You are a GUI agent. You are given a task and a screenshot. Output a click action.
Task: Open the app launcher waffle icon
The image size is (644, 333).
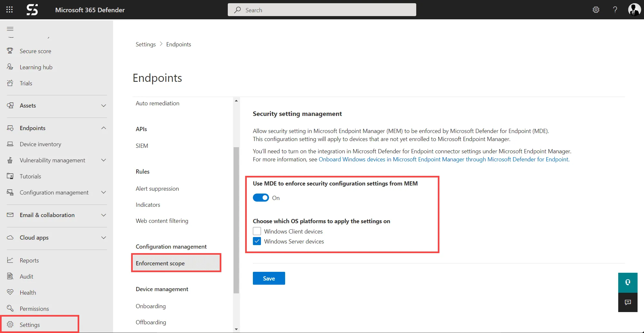coord(9,10)
